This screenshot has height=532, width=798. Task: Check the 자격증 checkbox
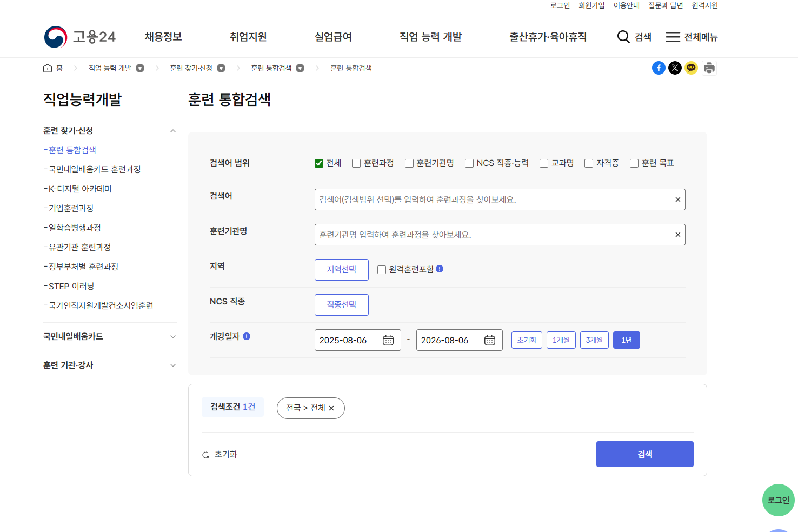(x=589, y=163)
